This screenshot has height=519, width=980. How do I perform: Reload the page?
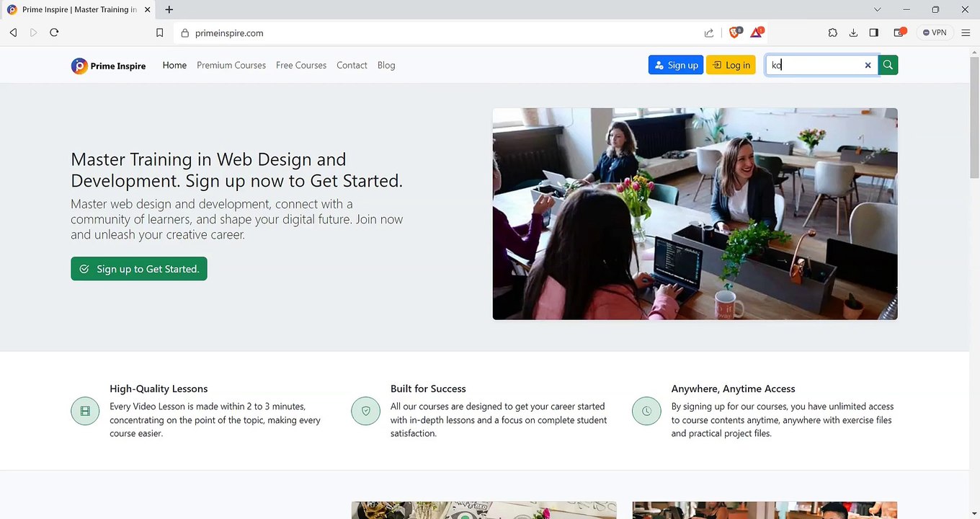54,32
